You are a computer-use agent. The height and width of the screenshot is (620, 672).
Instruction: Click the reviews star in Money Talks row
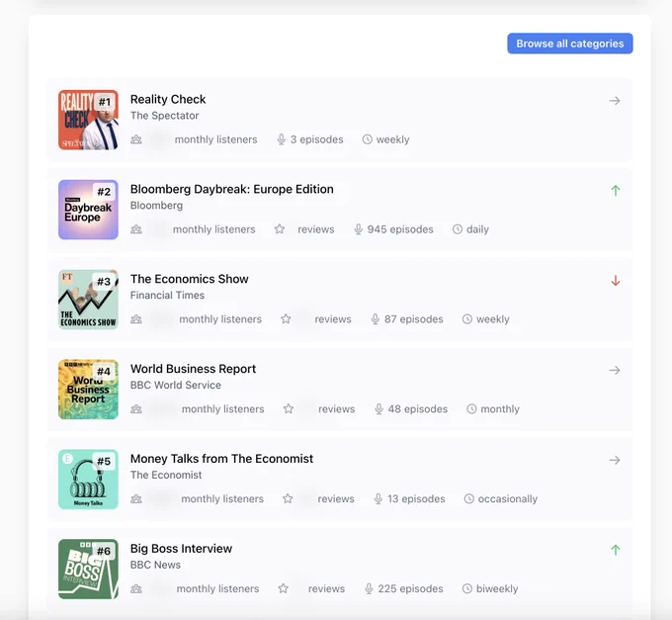[288, 498]
